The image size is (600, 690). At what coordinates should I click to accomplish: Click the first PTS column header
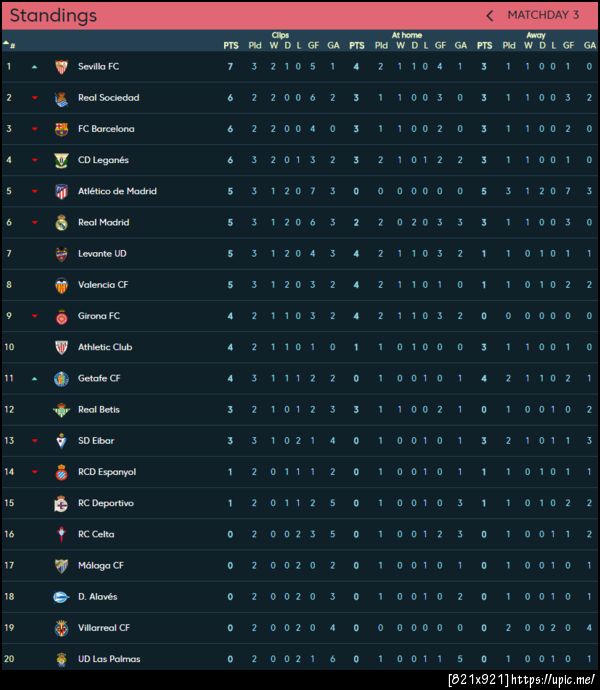pos(231,45)
